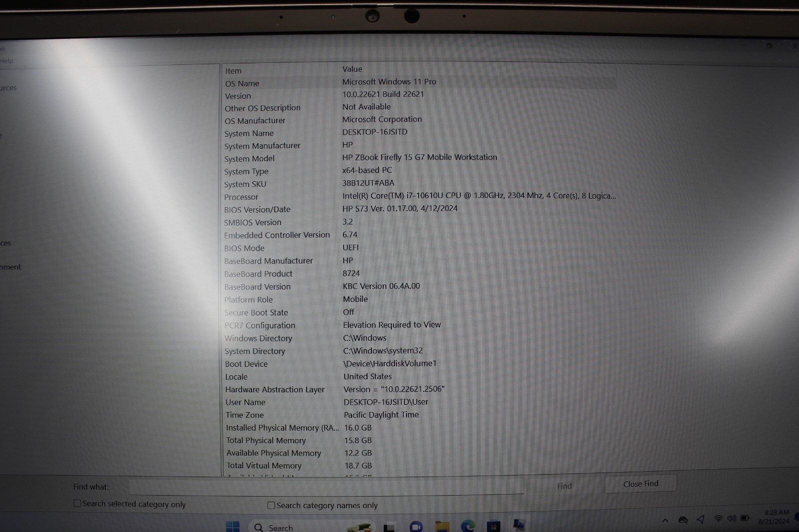The image size is (799, 532).
Task: Click the cucumber search highlight icon
Action: (x=361, y=527)
